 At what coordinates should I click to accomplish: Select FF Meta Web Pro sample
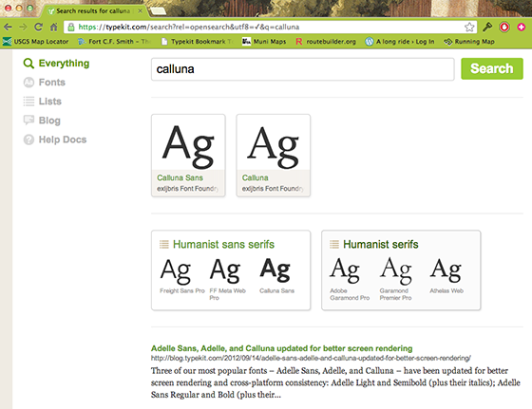point(227,279)
